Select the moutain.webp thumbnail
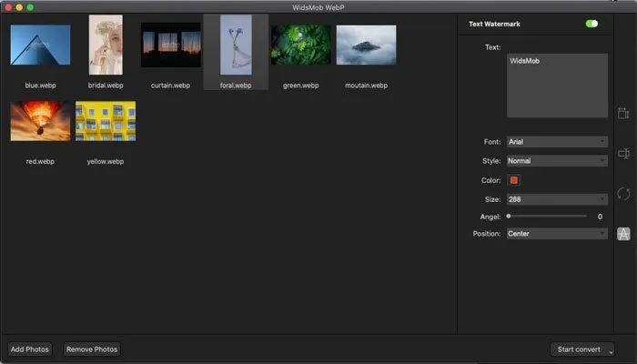This screenshot has width=637, height=364. [x=366, y=45]
